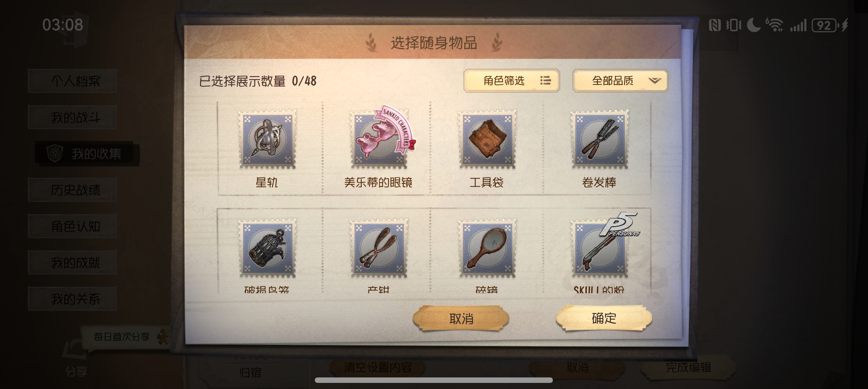Select the forceps accessory stamp
The height and width of the screenshot is (389, 868).
(379, 248)
